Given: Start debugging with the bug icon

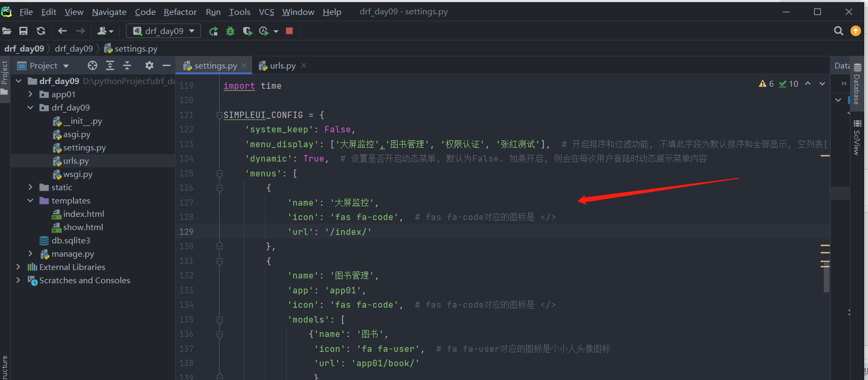Looking at the screenshot, I should (x=230, y=31).
